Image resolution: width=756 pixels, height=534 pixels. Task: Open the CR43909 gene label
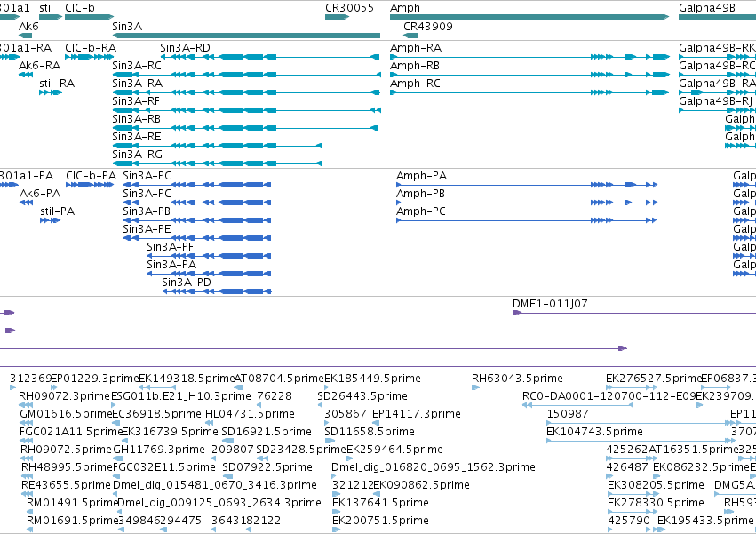pyautogui.click(x=427, y=27)
